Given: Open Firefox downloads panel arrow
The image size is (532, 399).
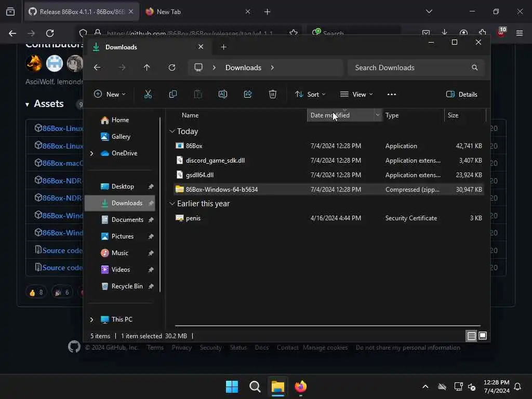Looking at the screenshot, I should coord(445,33).
